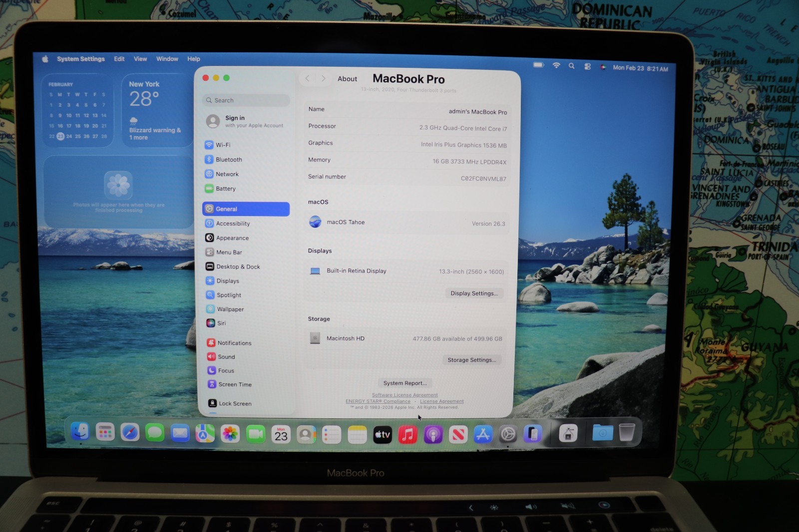Open Maps from the Dock
Viewport: 799px width, 532px height.
(x=205, y=433)
